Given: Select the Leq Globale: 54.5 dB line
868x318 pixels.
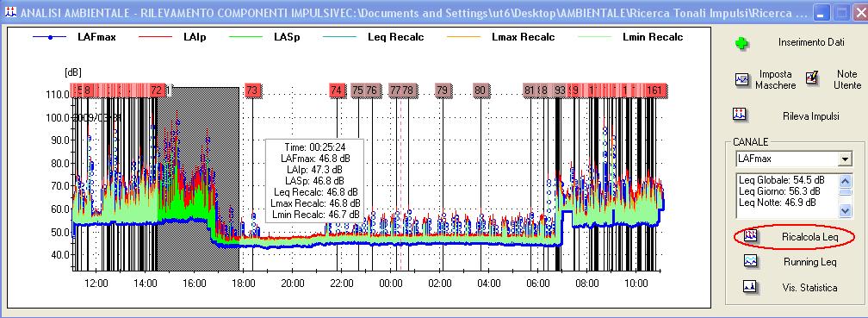Looking at the screenshot, I should pos(781,180).
